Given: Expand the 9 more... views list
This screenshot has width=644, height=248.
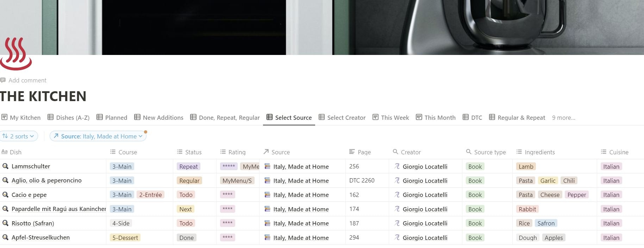Looking at the screenshot, I should 564,118.
